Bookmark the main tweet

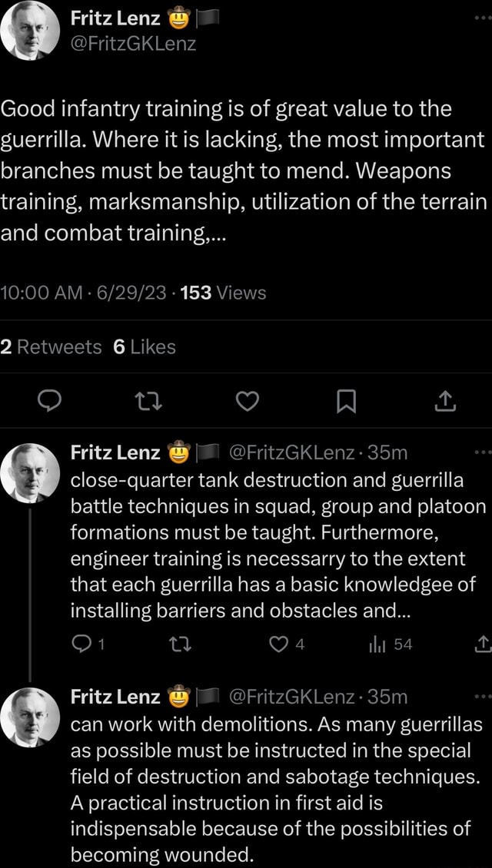pyautogui.click(x=345, y=401)
